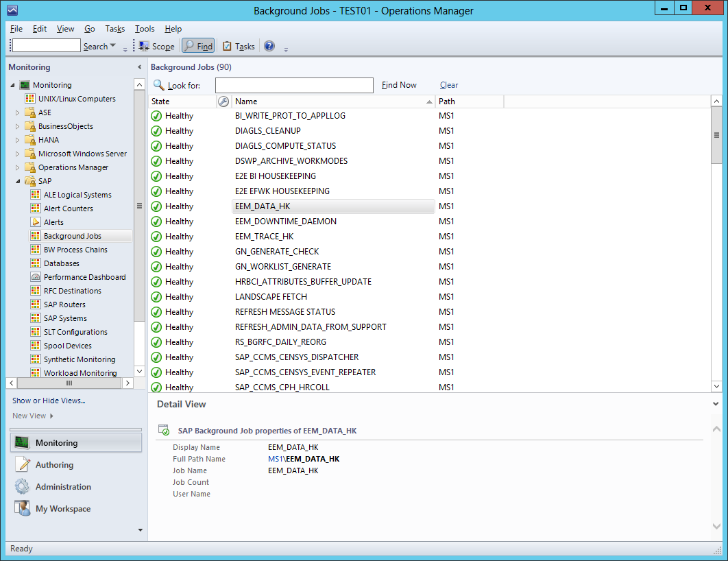Click the Performance Dashboard icon
Viewport: 728px width, 561px height.
coord(35,277)
